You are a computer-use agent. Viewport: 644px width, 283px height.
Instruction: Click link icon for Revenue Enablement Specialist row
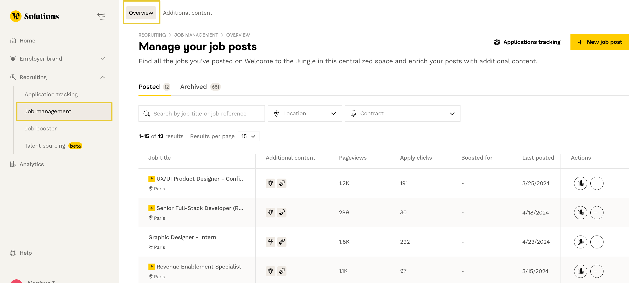(281, 271)
